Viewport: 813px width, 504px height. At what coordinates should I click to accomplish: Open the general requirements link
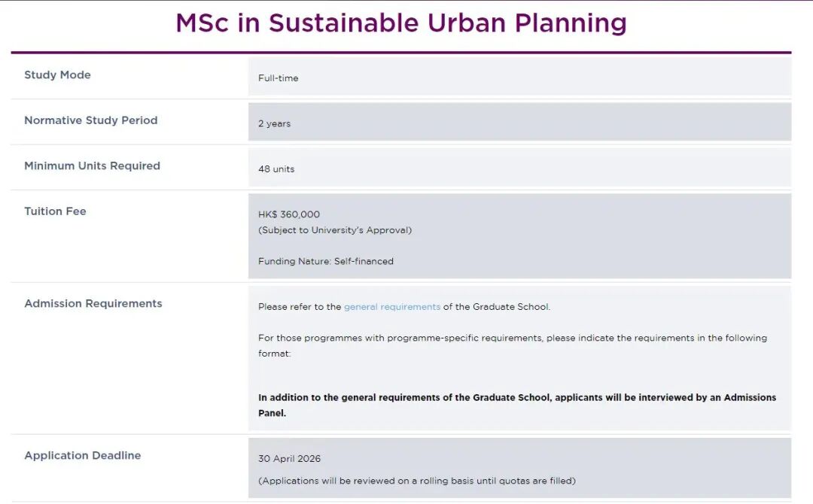click(392, 307)
